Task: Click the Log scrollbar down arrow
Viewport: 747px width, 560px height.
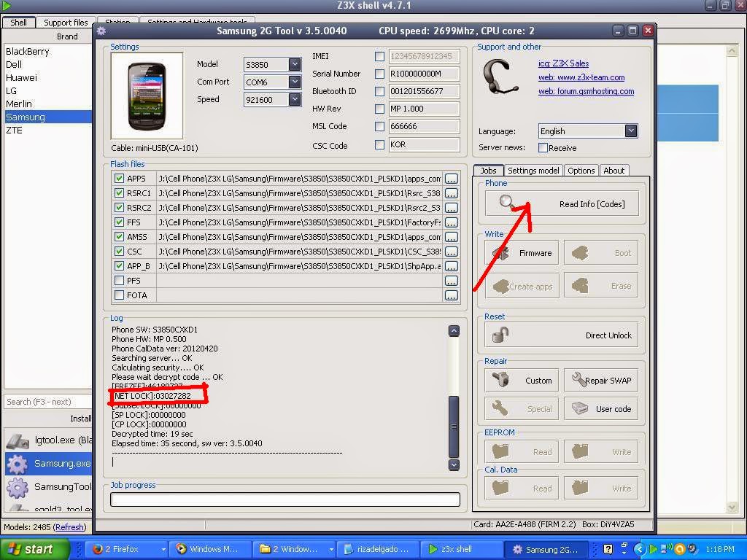Action: point(454,464)
